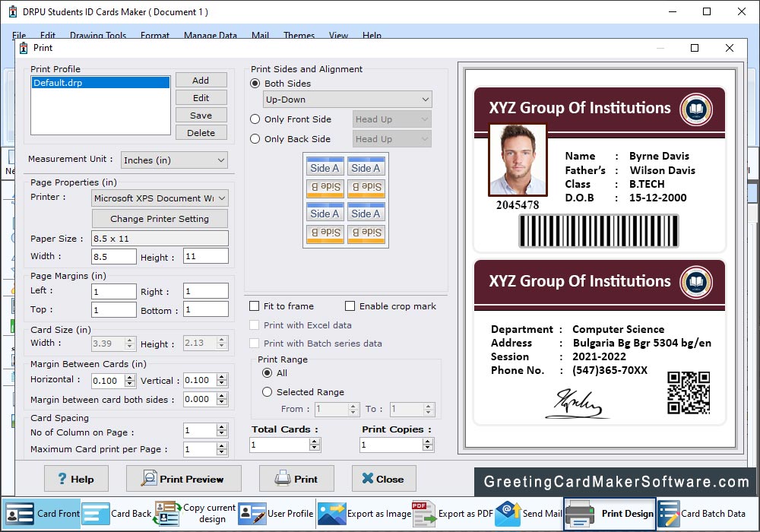Click the Help button
The height and width of the screenshot is (532, 760).
76,479
